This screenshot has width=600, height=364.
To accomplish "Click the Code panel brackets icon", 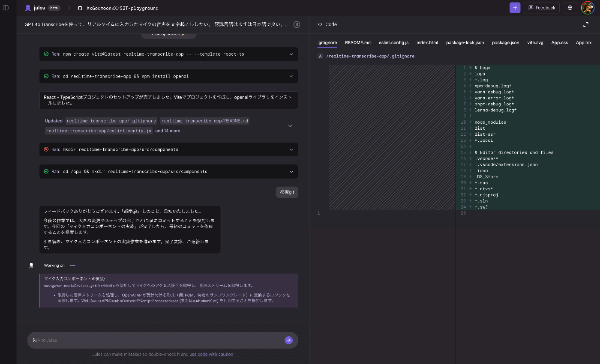I will tap(320, 24).
